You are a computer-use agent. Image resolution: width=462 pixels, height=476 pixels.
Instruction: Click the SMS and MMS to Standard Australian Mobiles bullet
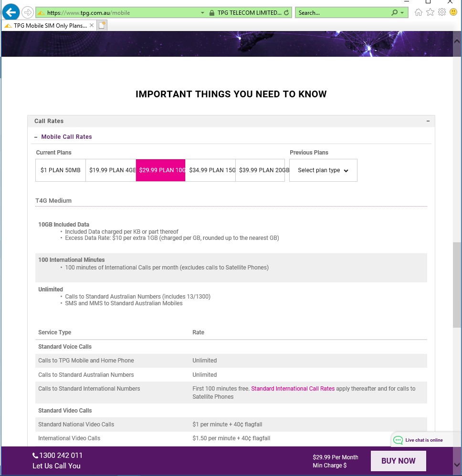(x=124, y=303)
